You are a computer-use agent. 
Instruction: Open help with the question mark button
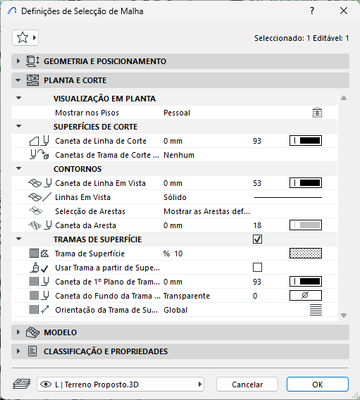[x=312, y=11]
